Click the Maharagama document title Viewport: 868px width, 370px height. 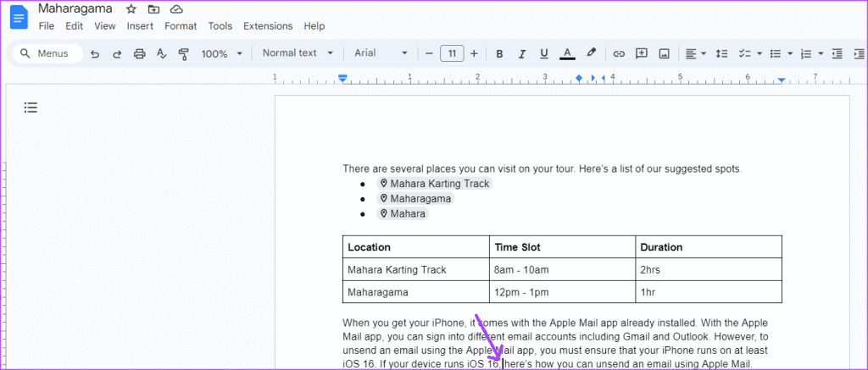[x=75, y=8]
